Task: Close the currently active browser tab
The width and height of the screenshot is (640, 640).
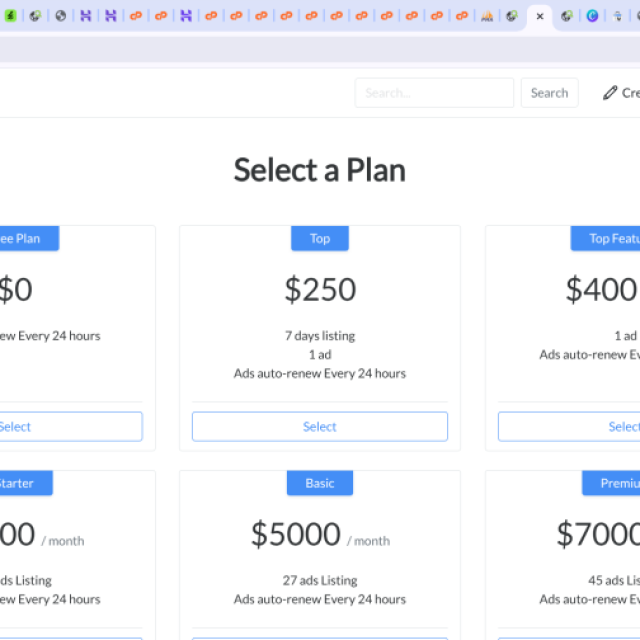Action: 540,16
